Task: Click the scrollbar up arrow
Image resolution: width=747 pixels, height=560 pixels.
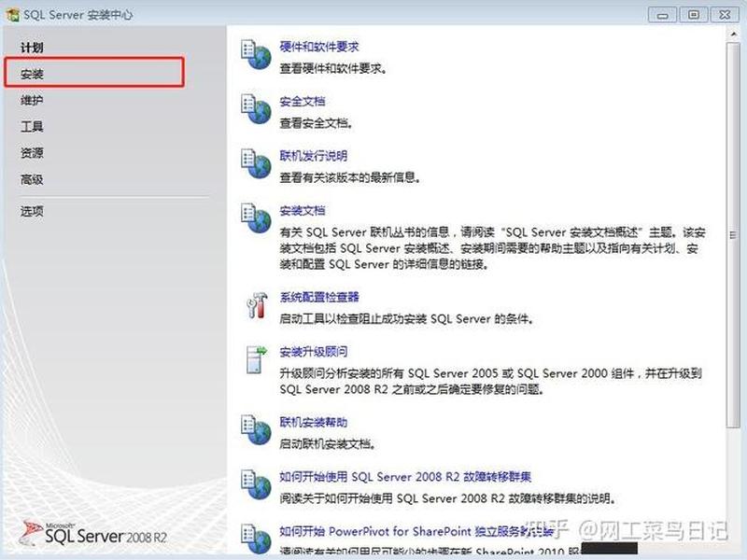Action: pyautogui.click(x=733, y=34)
